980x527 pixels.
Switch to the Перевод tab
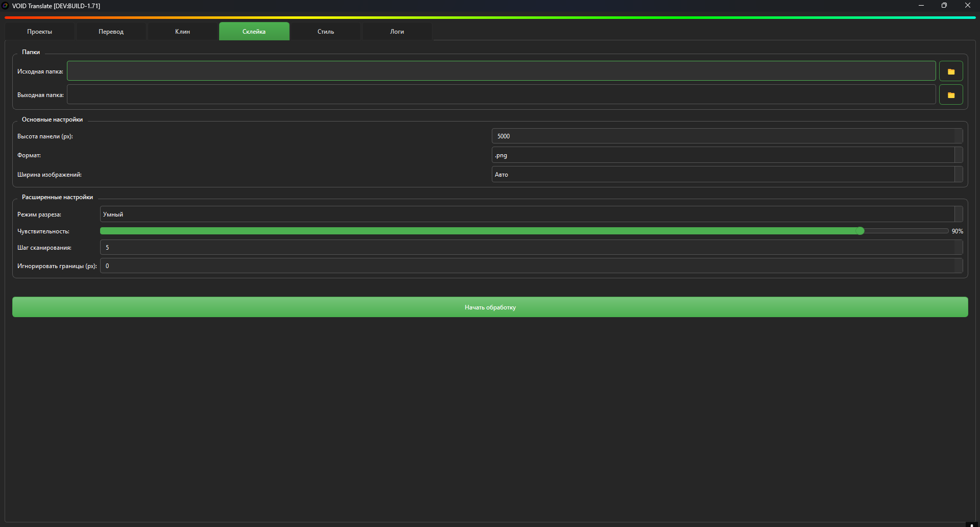pyautogui.click(x=111, y=32)
